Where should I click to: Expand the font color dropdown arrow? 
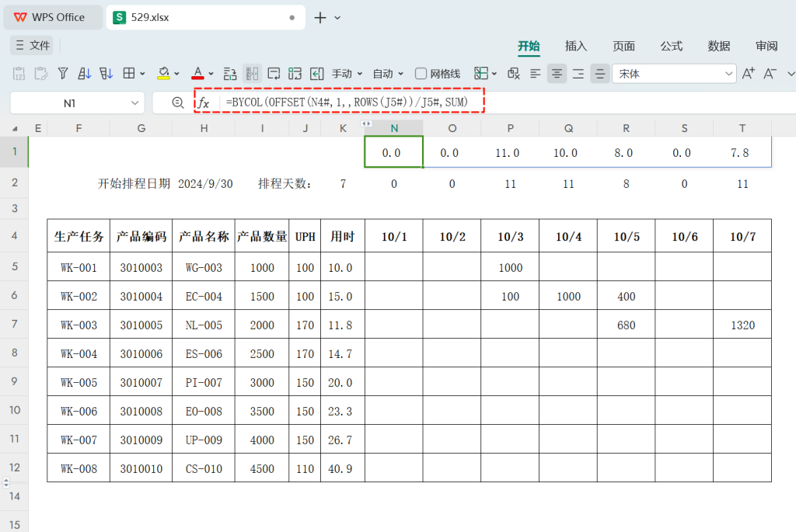(x=211, y=74)
